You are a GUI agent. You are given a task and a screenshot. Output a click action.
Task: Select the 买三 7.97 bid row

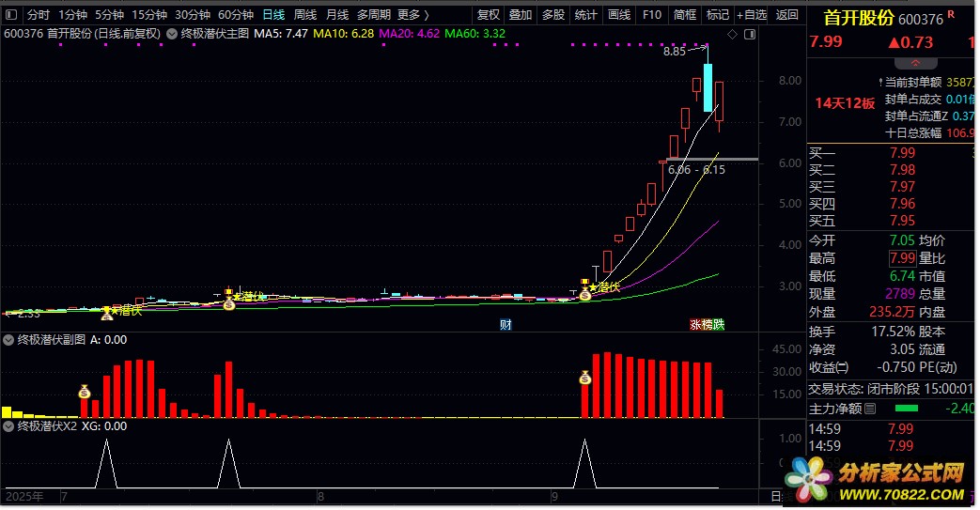892,186
